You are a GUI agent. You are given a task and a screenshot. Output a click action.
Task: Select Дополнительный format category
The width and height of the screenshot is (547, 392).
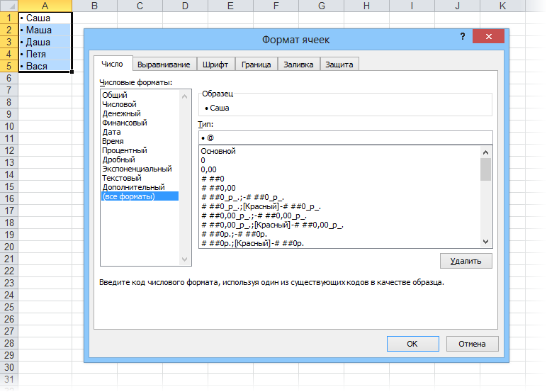tap(140, 187)
